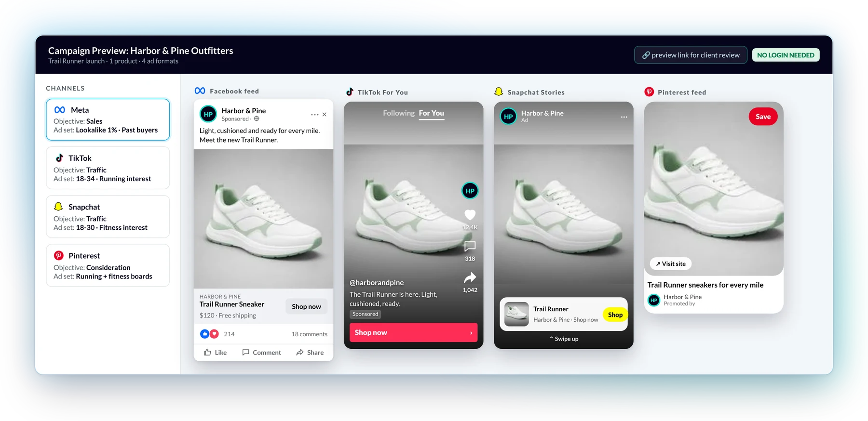
Task: Click the TikTok logo beside TikTok For You
Action: tap(350, 92)
